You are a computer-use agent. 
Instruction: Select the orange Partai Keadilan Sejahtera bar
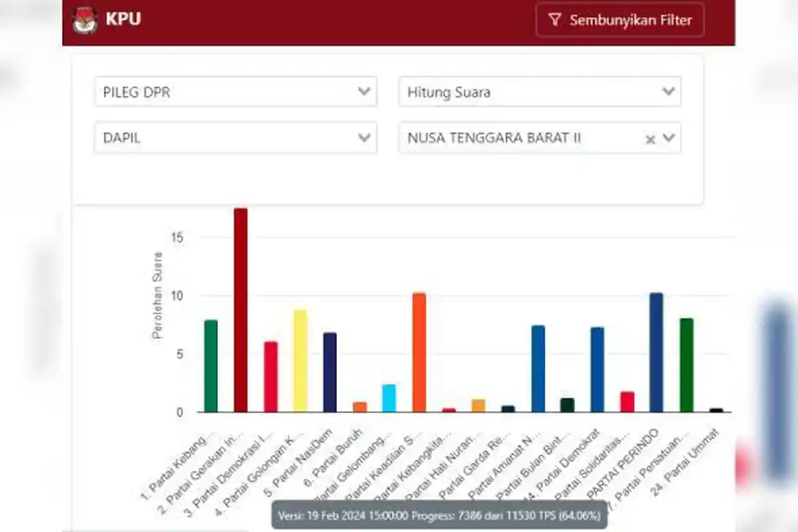(x=419, y=352)
